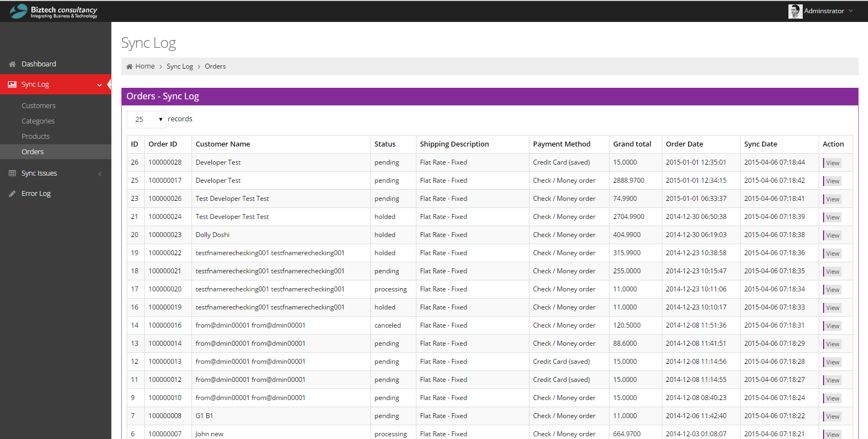Expand the Sync Issues submenu arrow

(x=100, y=174)
